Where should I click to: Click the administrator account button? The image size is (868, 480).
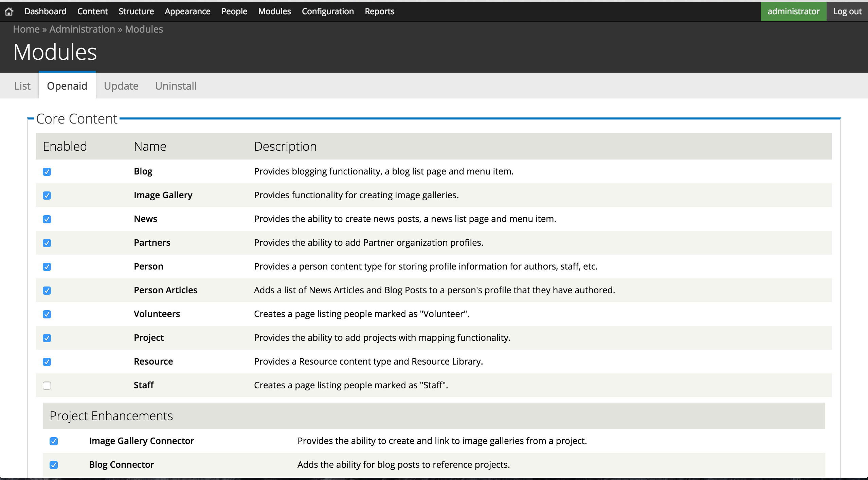(x=794, y=11)
